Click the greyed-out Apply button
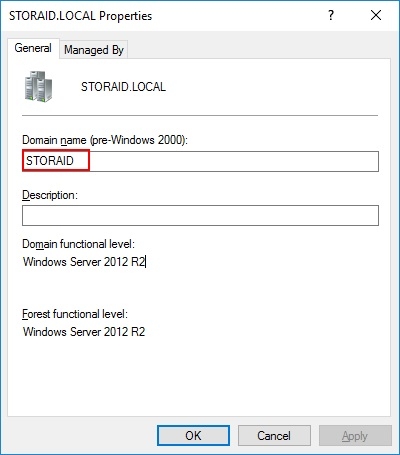400x455 pixels. point(355,435)
